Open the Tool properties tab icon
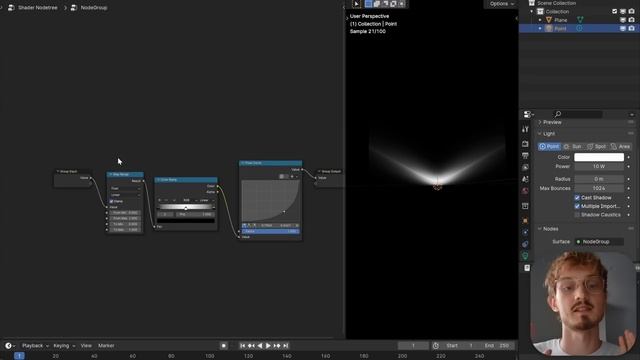Image resolution: width=640 pixels, height=360 pixels. point(525,129)
